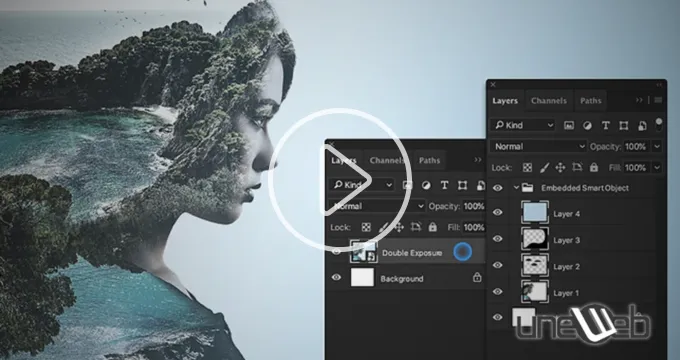Click Opacity 100% field in left panel
The height and width of the screenshot is (360, 680).
click(x=474, y=206)
